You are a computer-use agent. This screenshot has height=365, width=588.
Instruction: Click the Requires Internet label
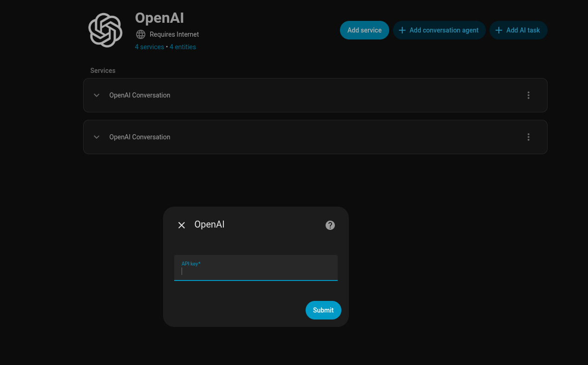(174, 34)
